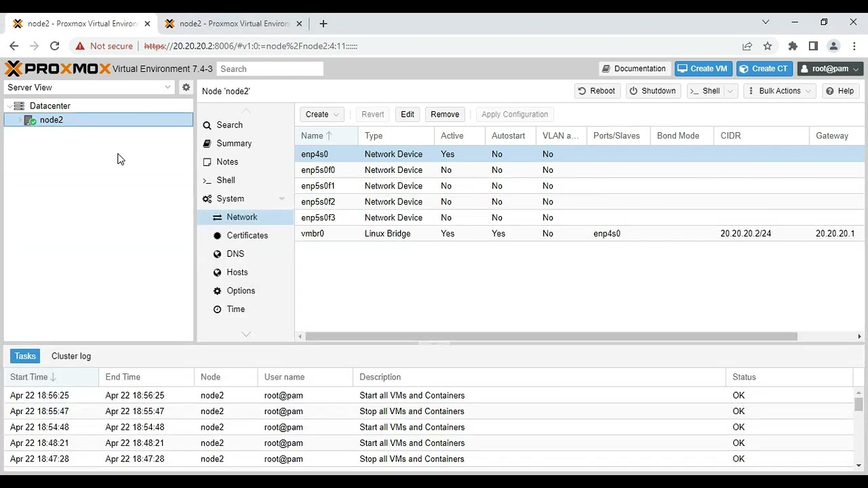
Task: Click the network table horizontal scrollbar
Action: (x=551, y=336)
